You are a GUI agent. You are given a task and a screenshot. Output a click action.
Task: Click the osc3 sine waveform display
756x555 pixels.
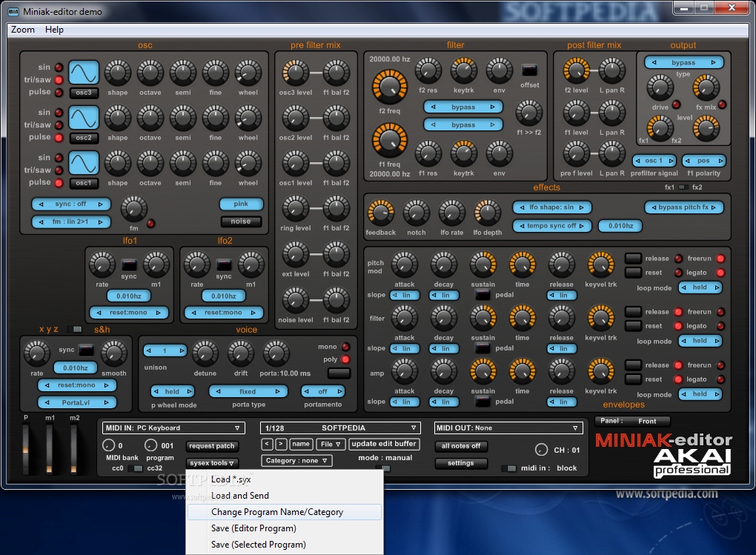click(84, 73)
